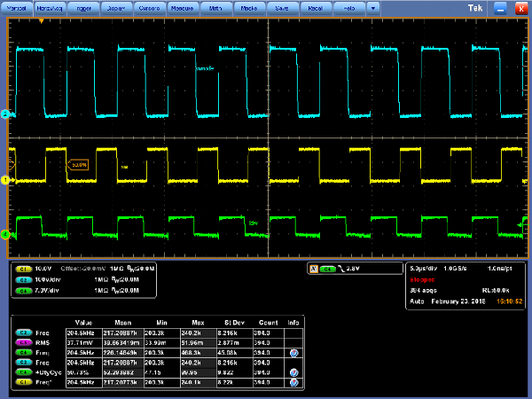This screenshot has width=532, height=399.
Task: Open the Trigger menu
Action: [x=85, y=7]
